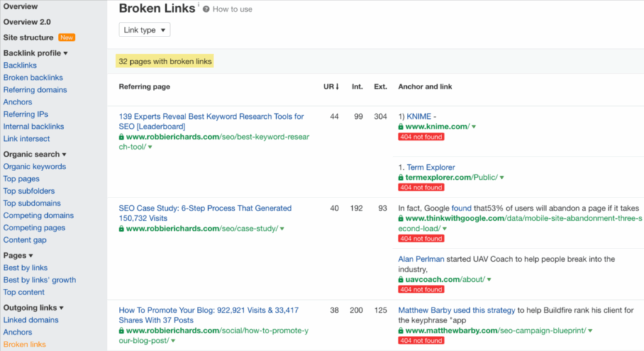Open Referring domains in the sidebar
Screen dimensions: 644x351
35,90
